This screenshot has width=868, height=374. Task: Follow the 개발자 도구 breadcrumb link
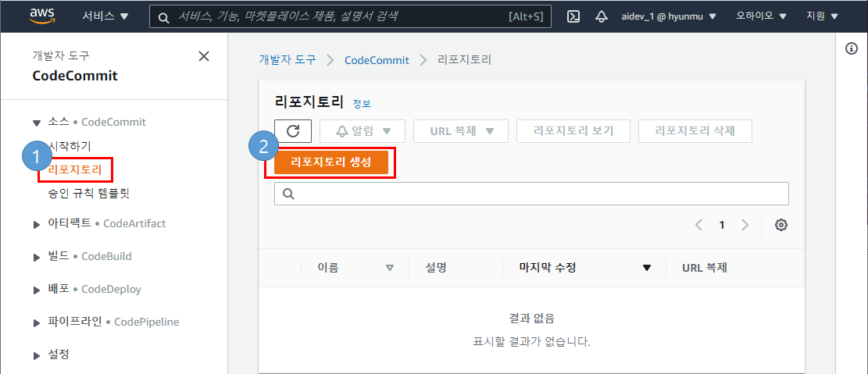(288, 60)
